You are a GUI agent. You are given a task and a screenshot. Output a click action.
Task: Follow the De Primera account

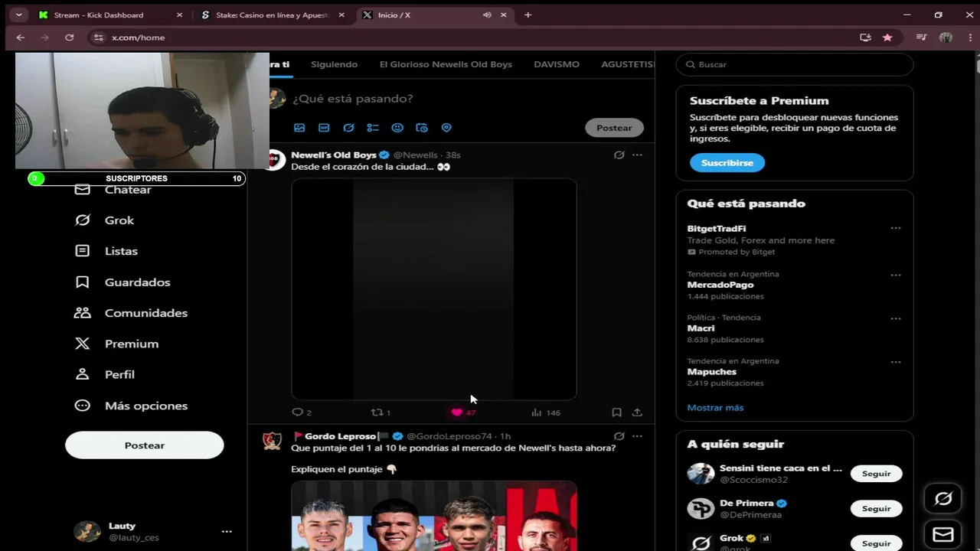[876, 509]
